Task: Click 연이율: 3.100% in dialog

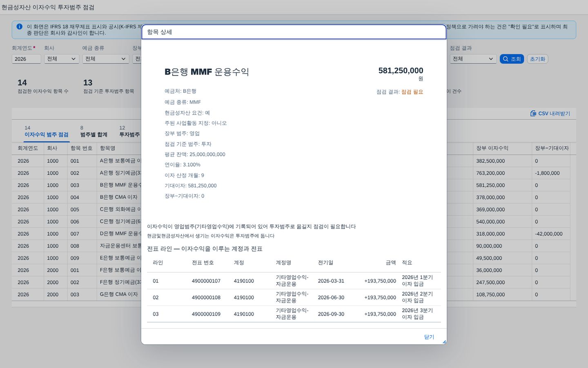Action: pyautogui.click(x=183, y=165)
